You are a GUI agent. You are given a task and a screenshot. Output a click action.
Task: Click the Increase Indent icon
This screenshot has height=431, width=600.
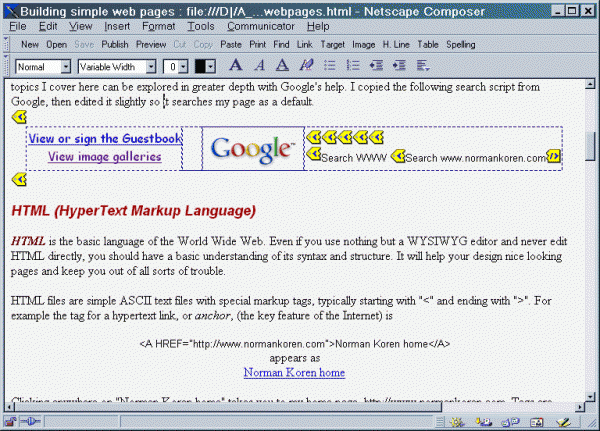tap(399, 66)
